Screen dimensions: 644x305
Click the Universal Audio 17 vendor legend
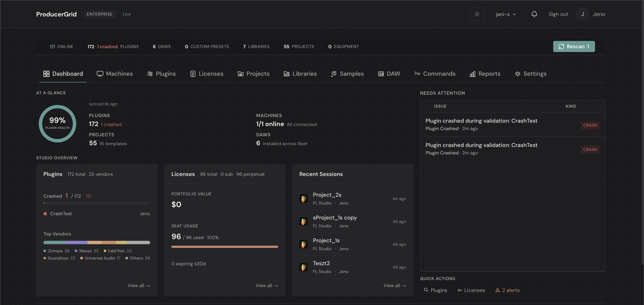tap(100, 258)
